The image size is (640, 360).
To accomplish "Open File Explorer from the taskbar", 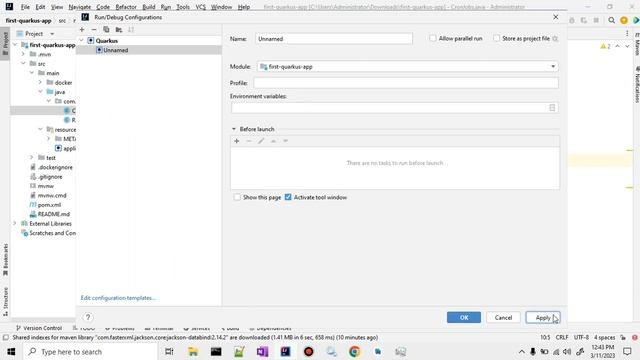I will pos(193,351).
